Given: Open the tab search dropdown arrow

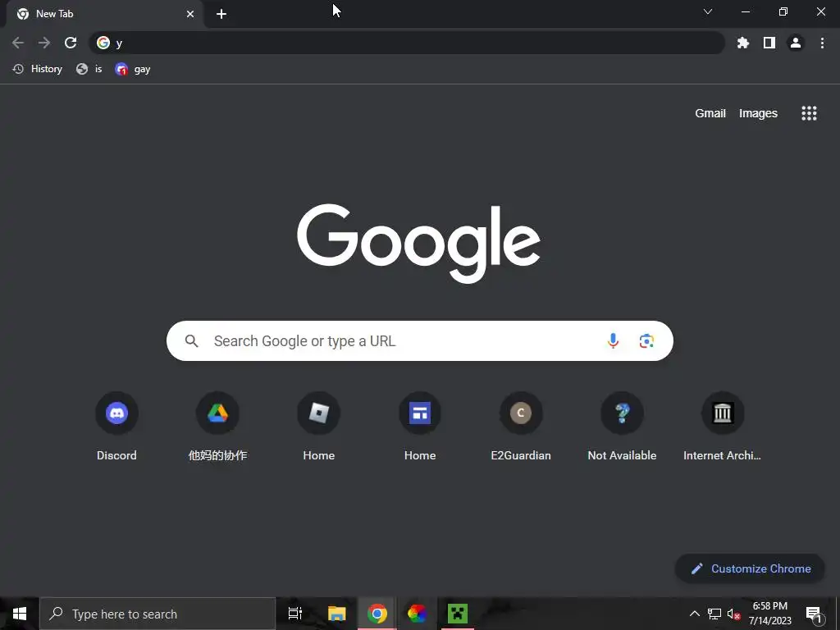Looking at the screenshot, I should pyautogui.click(x=708, y=11).
